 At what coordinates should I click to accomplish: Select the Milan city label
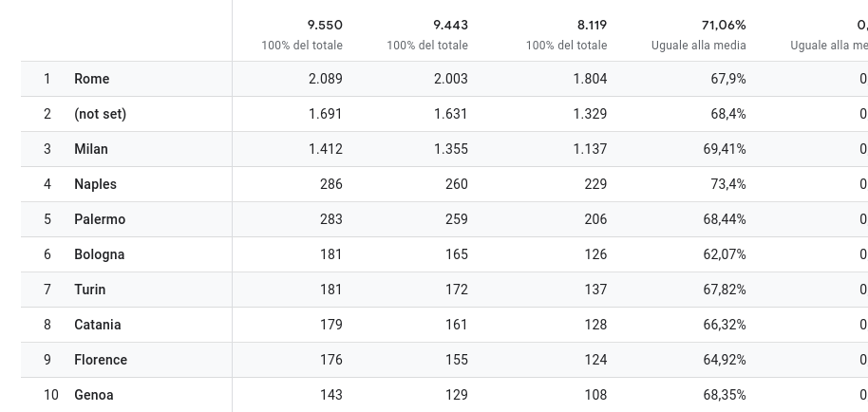tap(91, 149)
